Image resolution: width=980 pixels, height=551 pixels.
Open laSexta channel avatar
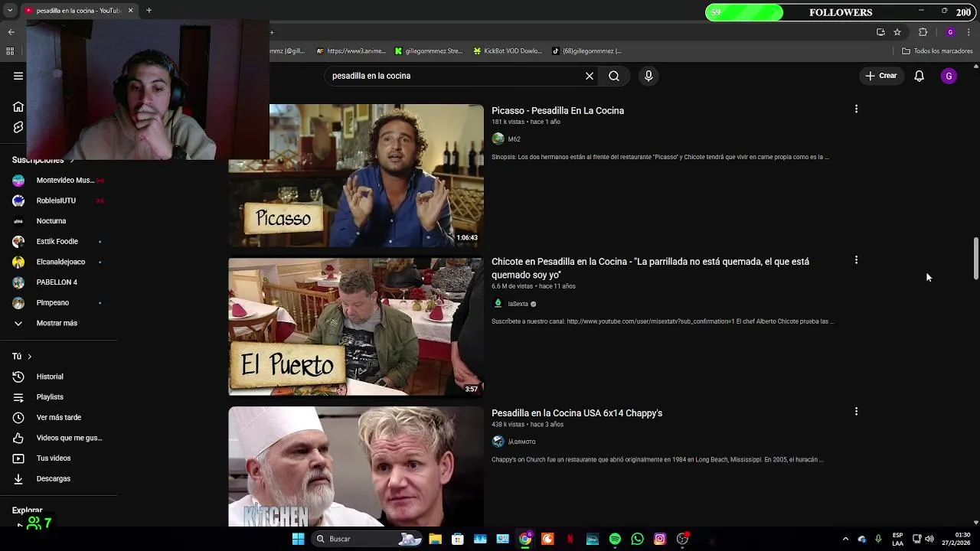click(498, 303)
